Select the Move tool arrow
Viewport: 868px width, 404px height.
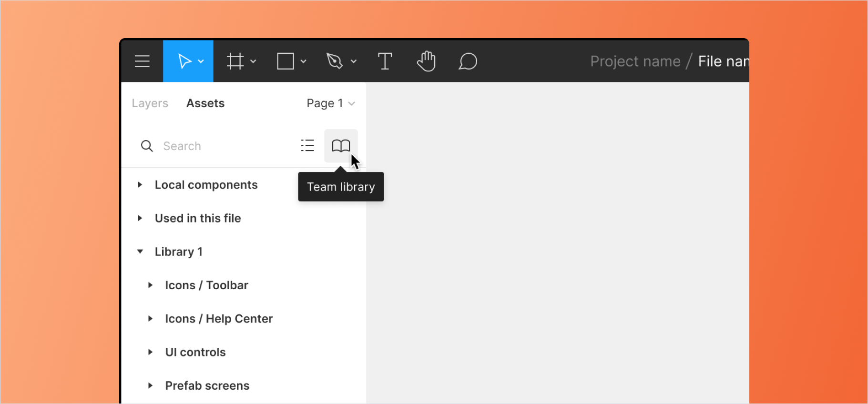184,61
